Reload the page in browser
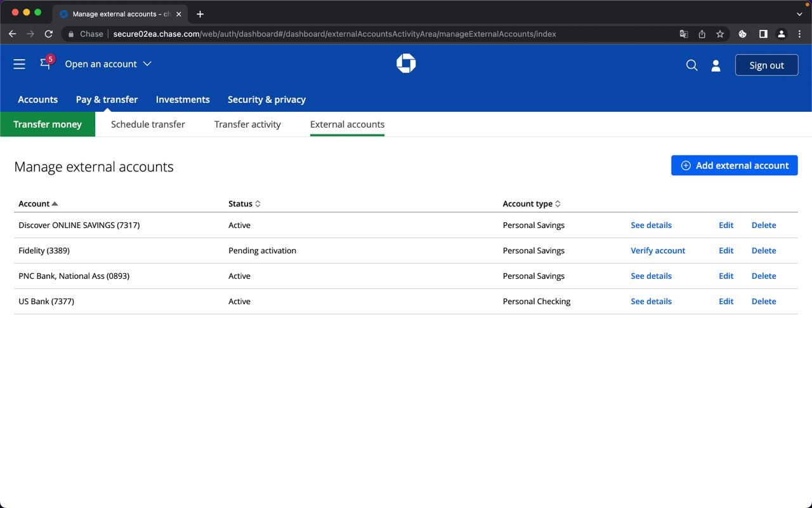The width and height of the screenshot is (812, 508). tap(48, 34)
